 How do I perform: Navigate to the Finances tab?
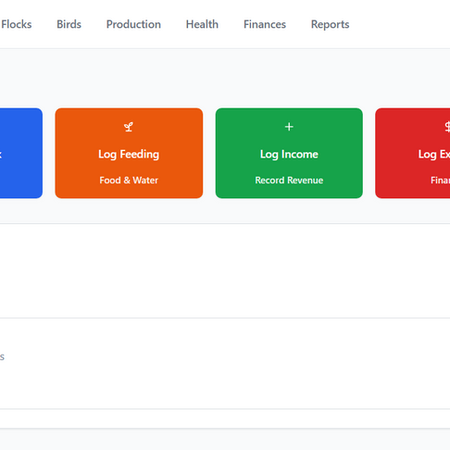pyautogui.click(x=265, y=24)
